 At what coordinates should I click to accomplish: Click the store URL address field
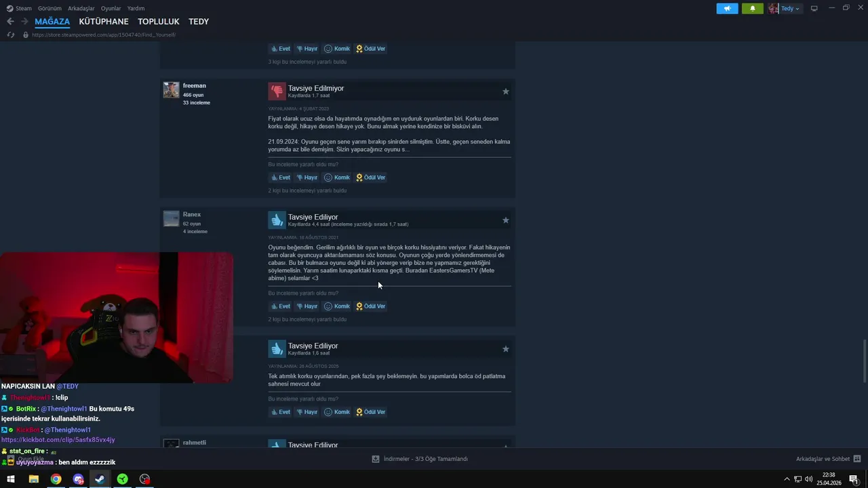click(x=104, y=35)
